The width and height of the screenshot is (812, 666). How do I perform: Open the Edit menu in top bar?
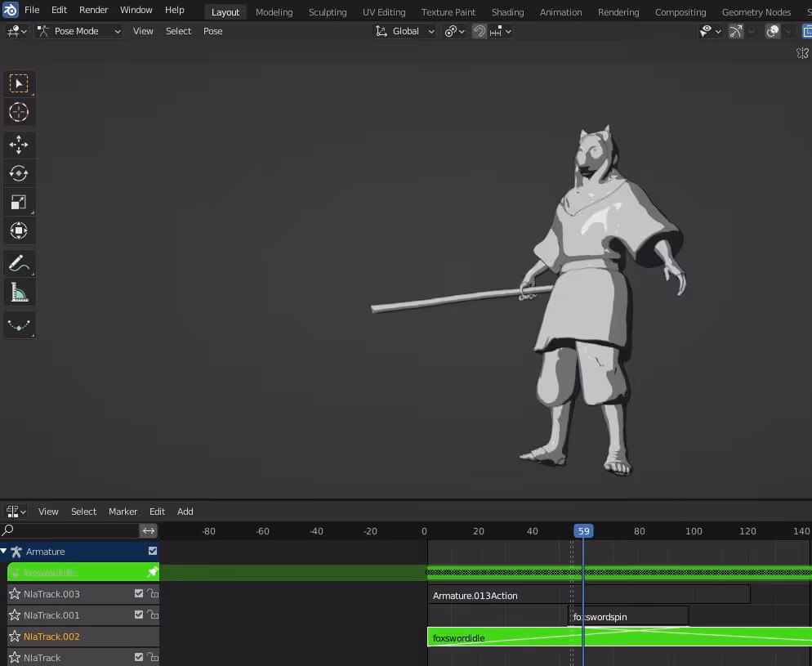click(59, 10)
